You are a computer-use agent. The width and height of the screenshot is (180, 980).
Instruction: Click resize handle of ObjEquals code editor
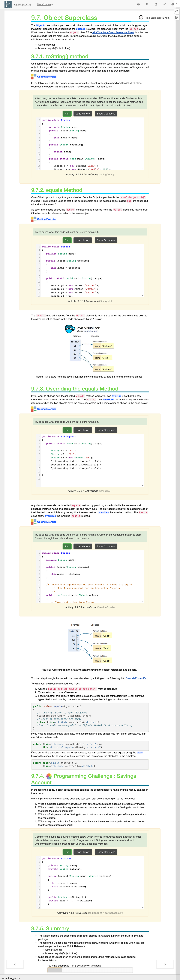coord(143,295)
